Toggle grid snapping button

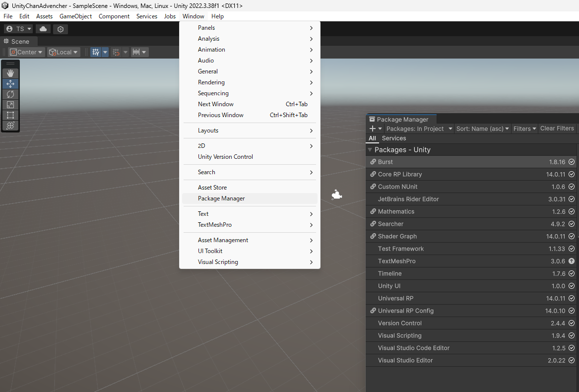click(x=116, y=52)
